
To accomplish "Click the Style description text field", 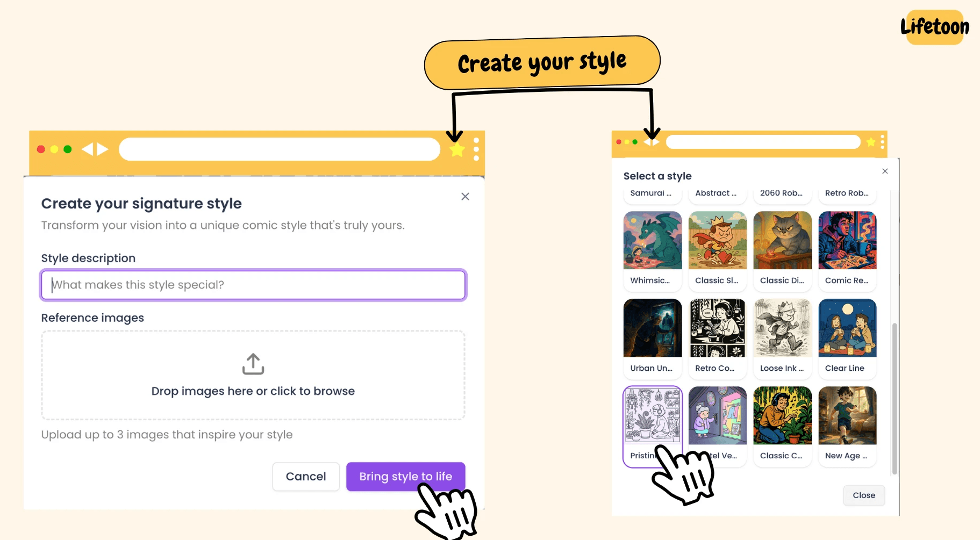I will 253,285.
